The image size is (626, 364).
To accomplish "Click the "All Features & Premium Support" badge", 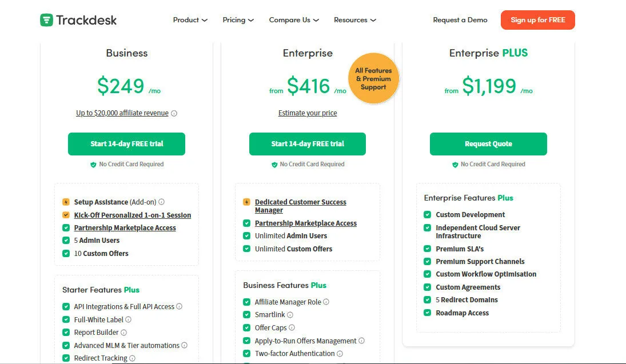I will click(373, 78).
